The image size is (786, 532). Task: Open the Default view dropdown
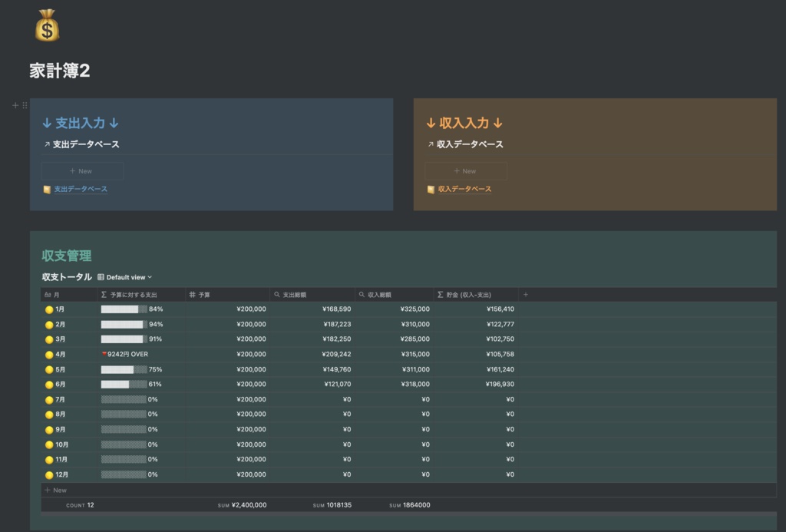[x=125, y=277]
